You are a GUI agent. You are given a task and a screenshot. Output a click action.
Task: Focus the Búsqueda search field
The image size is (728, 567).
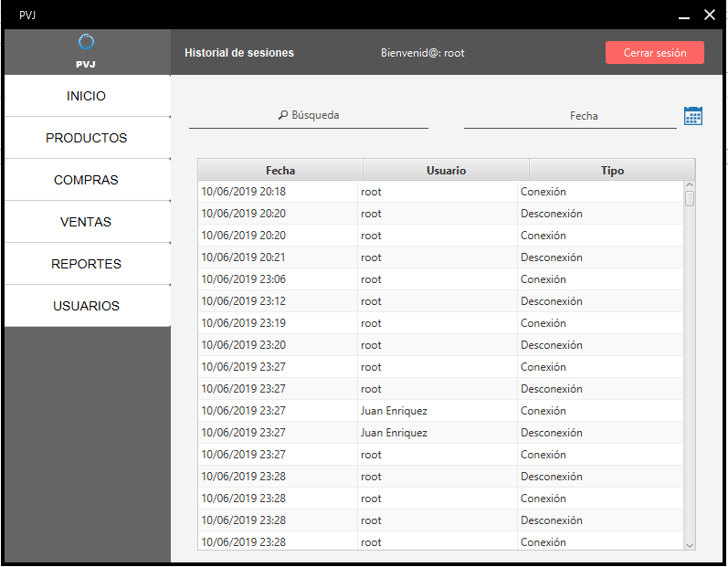tap(309, 116)
